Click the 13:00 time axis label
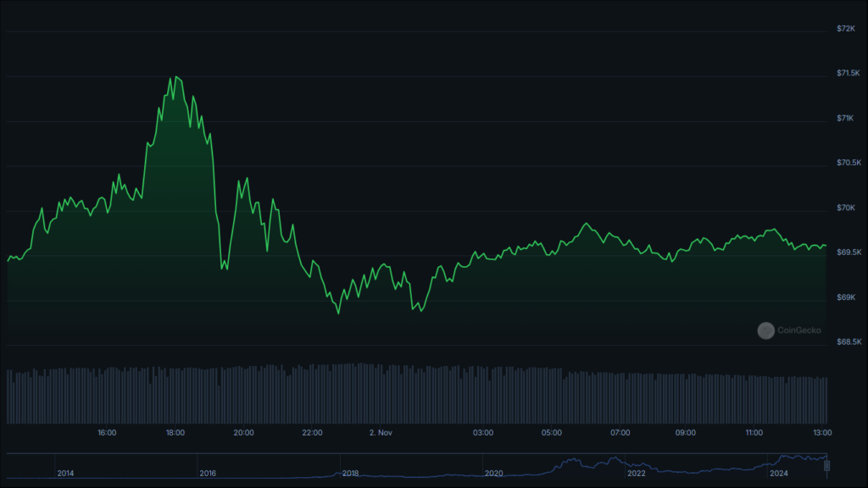 point(822,433)
